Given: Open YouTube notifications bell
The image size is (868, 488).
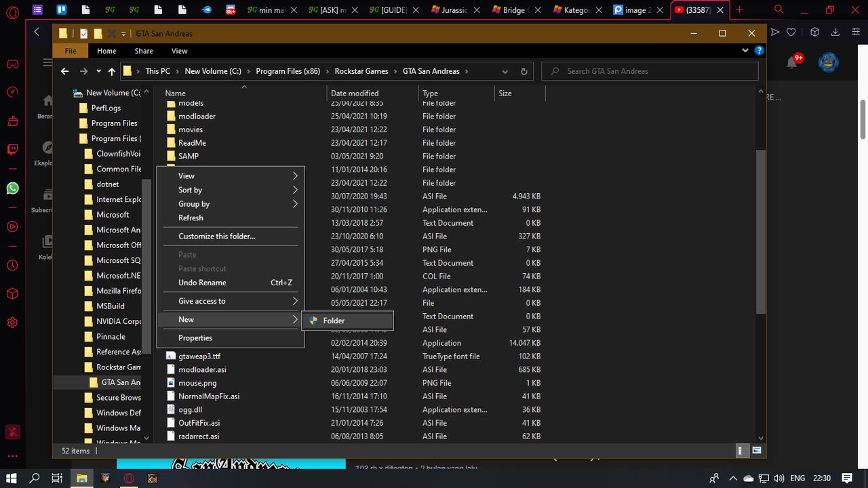Looking at the screenshot, I should pos(792,62).
